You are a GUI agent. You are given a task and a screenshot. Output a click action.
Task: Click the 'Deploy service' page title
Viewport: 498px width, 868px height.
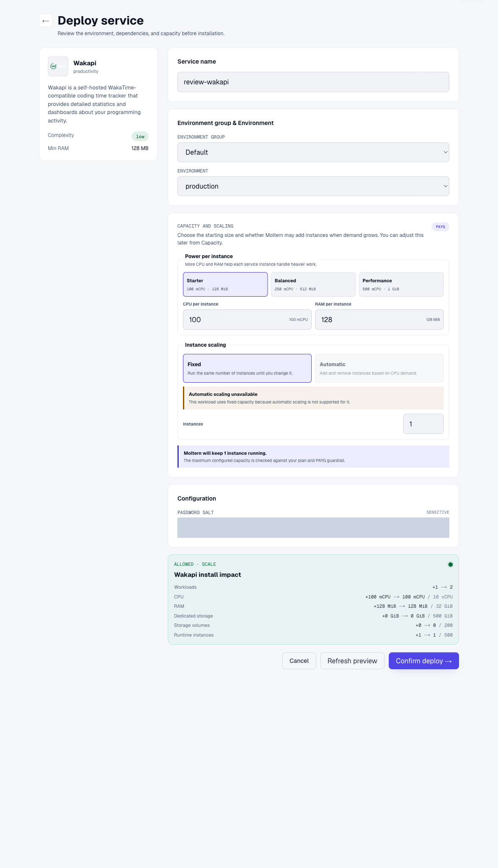tap(101, 20)
